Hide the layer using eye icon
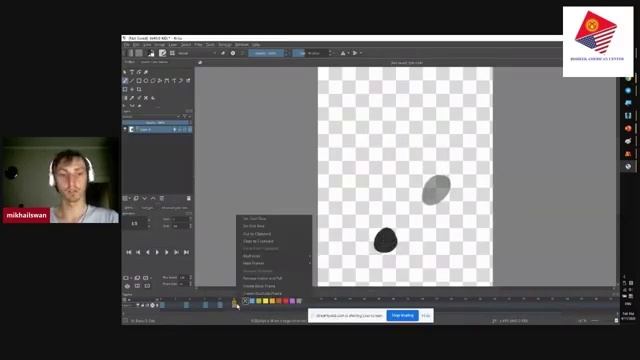 (125, 129)
